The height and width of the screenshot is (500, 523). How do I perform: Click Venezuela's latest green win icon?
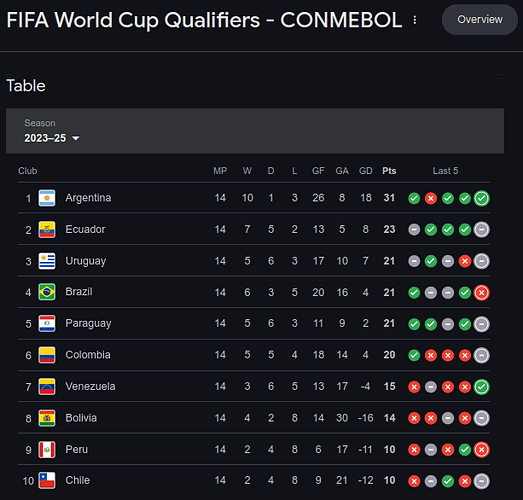click(x=482, y=387)
